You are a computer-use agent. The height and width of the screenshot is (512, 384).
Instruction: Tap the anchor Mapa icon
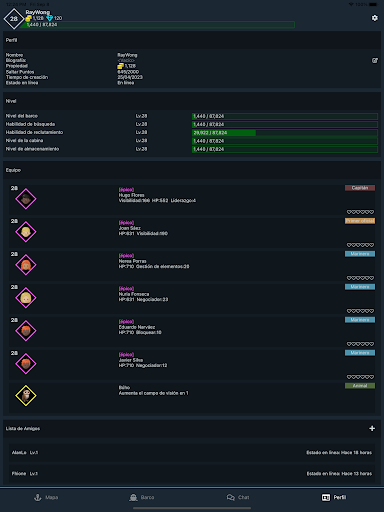pyautogui.click(x=38, y=497)
